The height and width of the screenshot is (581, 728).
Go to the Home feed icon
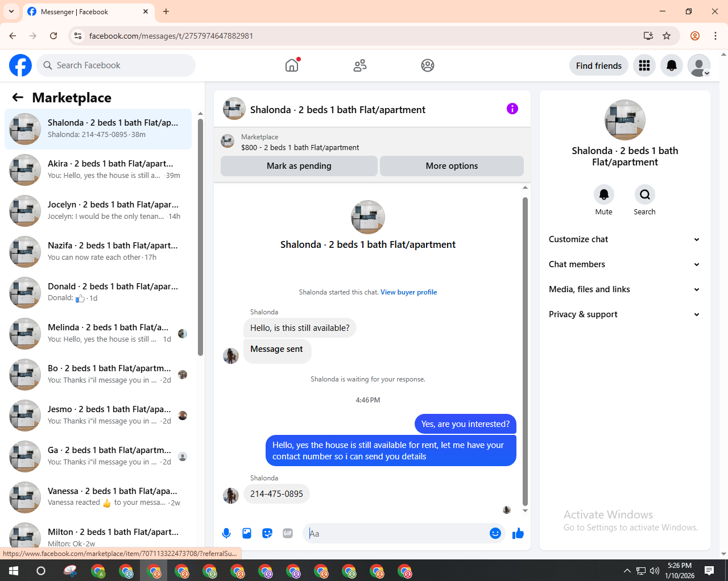[292, 65]
